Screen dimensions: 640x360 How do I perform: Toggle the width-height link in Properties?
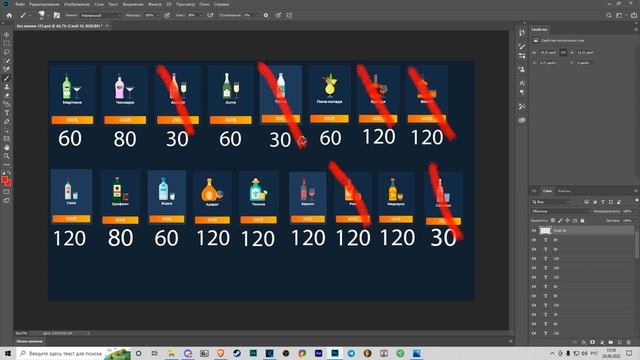(x=563, y=52)
